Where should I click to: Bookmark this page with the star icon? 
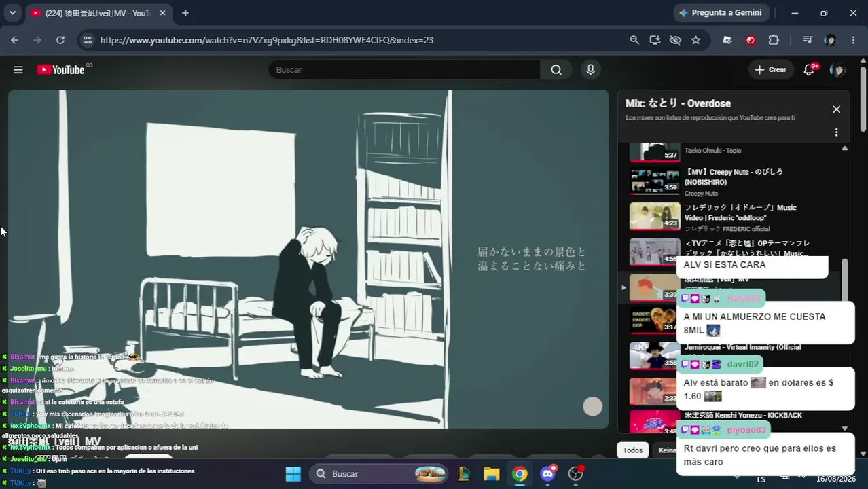point(695,40)
